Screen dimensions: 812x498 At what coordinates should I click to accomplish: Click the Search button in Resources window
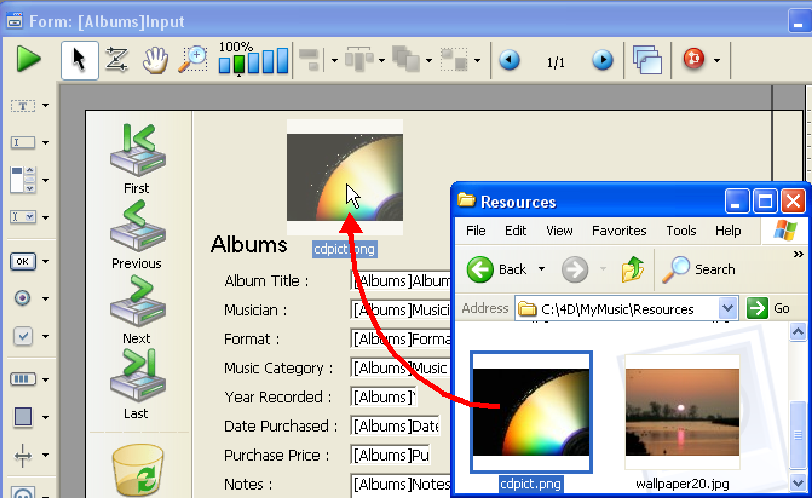699,269
